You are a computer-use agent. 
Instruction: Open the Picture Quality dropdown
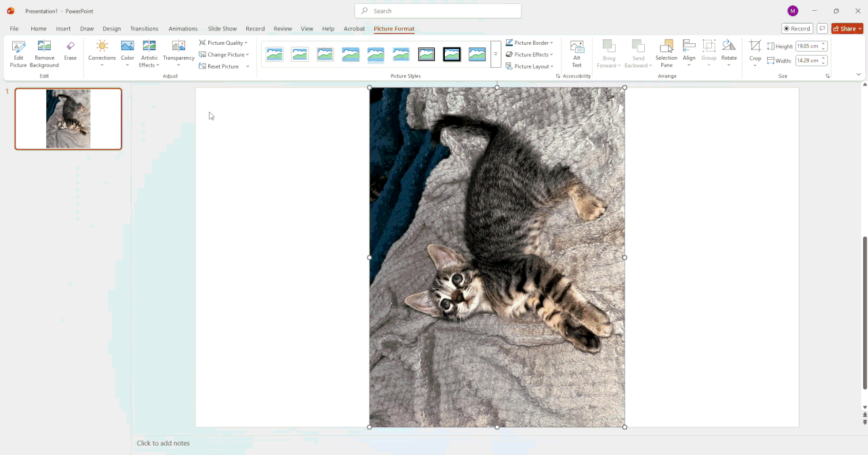coord(223,43)
